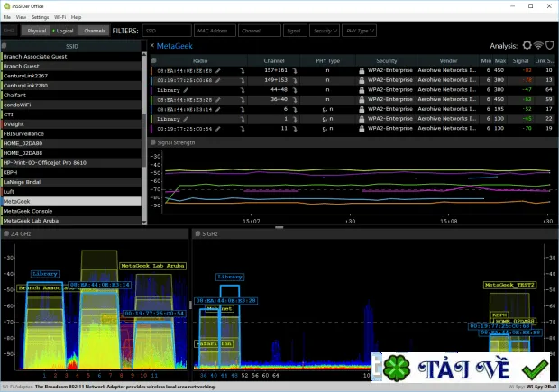Click the Channel filter field
The height and width of the screenshot is (392, 559).
coord(260,31)
